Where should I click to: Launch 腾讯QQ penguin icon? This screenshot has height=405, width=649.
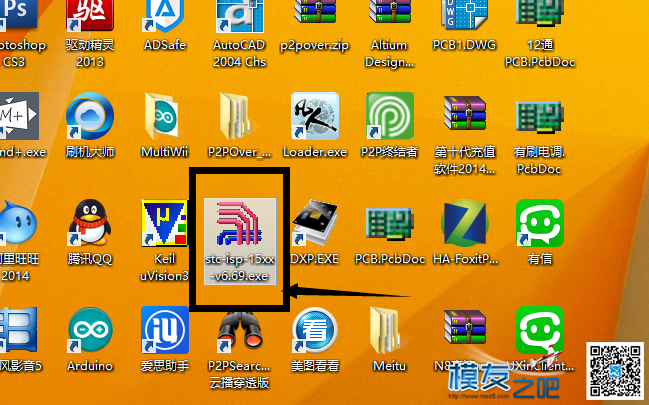(x=90, y=223)
